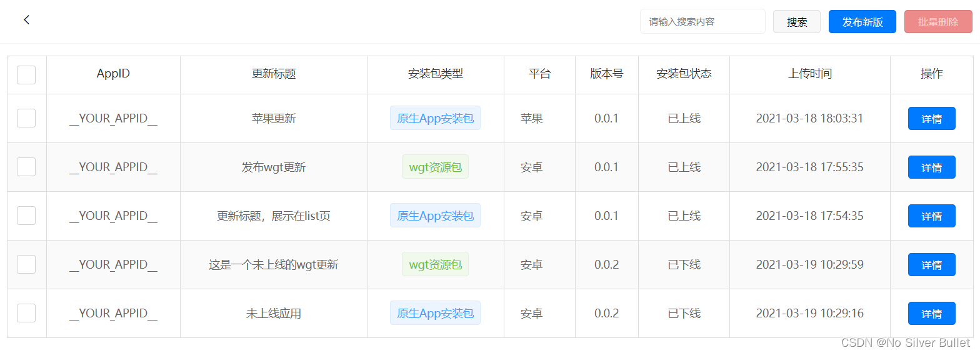This screenshot has width=980, height=353.
Task: Go back using the left arrow icon
Action: pos(26,20)
